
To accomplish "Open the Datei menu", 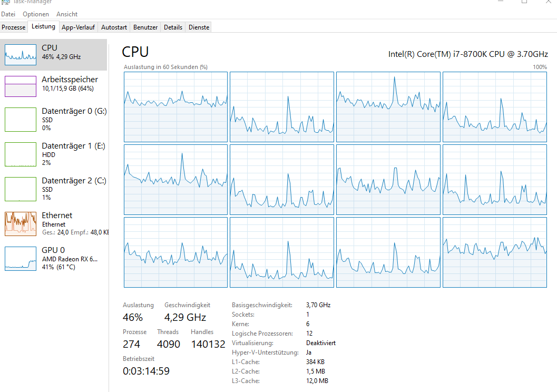I will [x=8, y=14].
